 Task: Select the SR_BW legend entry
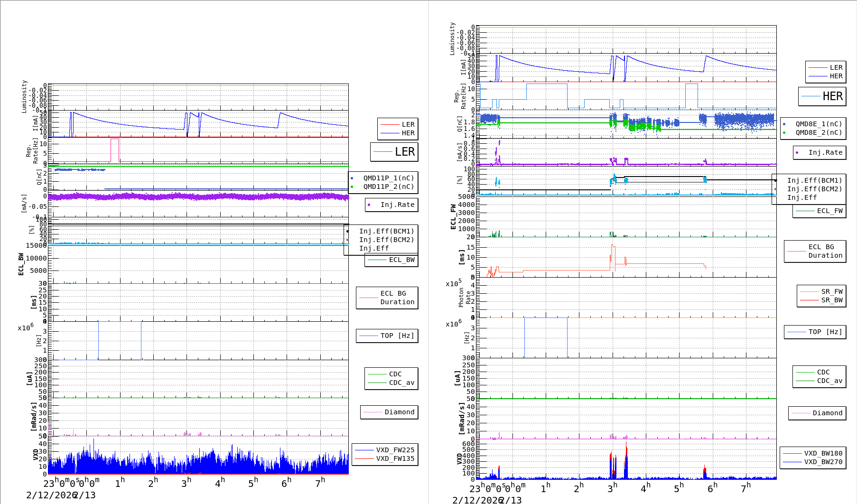pos(831,300)
